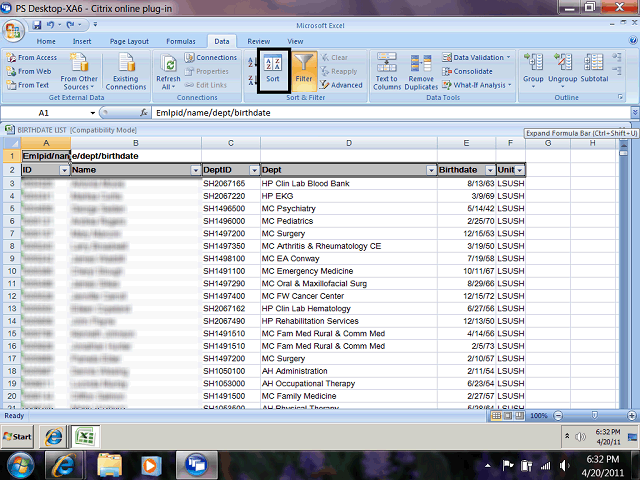
Task: Switch to Page Layout view in status bar
Action: (x=508, y=416)
